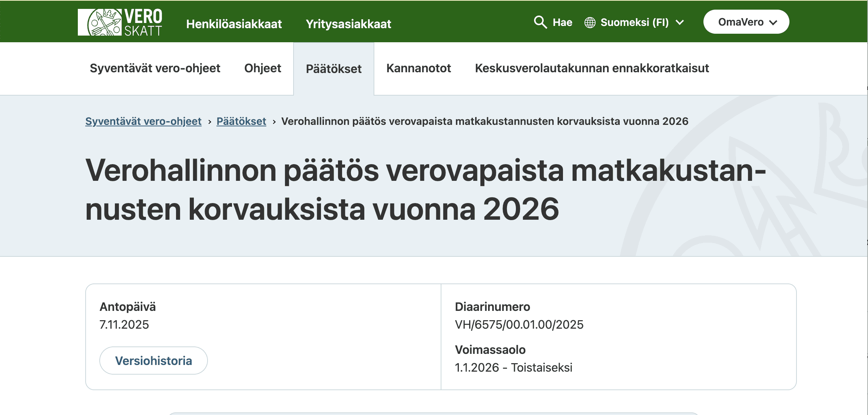This screenshot has height=415, width=868.
Task: Select the Päätökset tab
Action: 334,69
